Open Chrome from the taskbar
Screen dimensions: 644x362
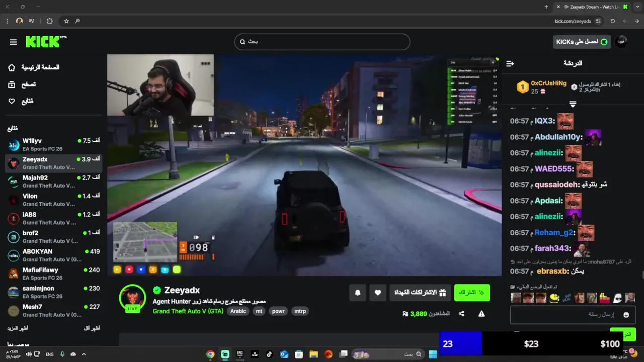click(x=210, y=354)
